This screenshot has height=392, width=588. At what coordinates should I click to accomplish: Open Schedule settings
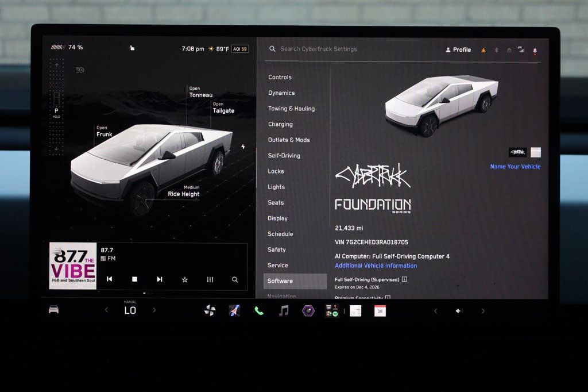coord(280,234)
